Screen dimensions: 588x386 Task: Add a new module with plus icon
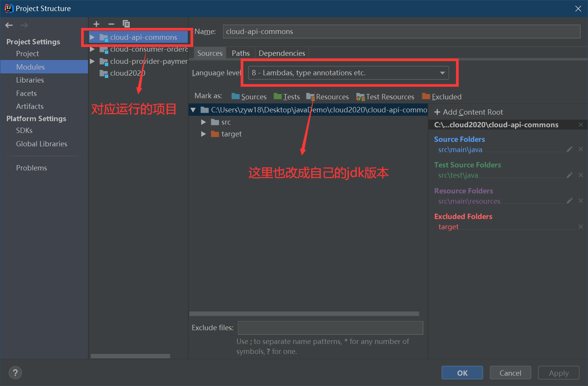click(x=96, y=24)
